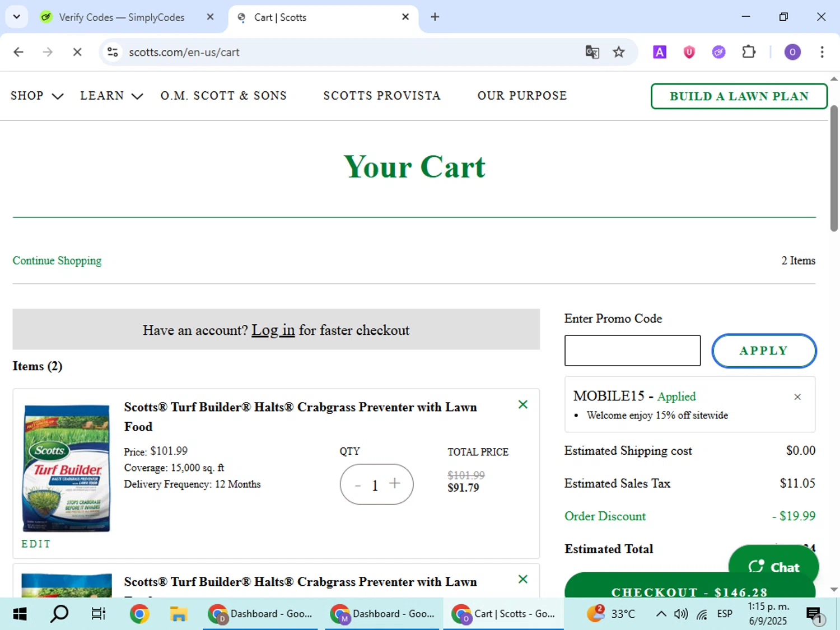Click the Log in link
This screenshot has width=840, height=630.
tap(273, 330)
